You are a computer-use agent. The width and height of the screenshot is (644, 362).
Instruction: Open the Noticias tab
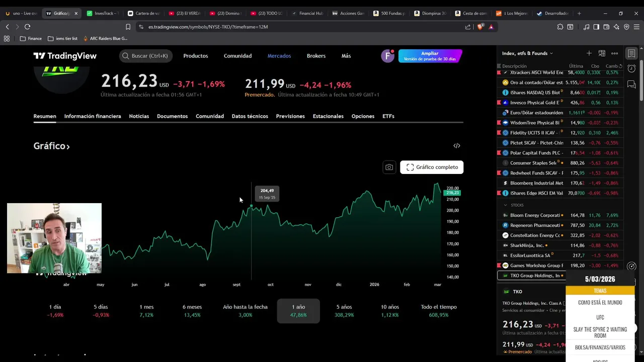(139, 116)
